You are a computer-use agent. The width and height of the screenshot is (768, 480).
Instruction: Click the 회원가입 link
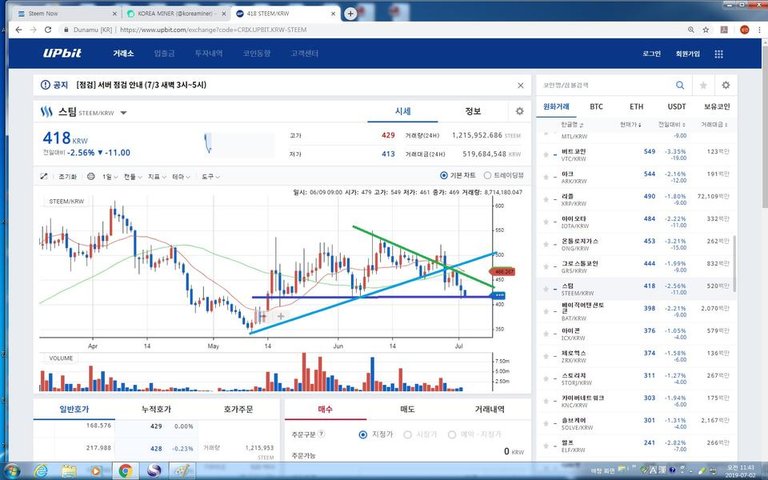click(688, 54)
